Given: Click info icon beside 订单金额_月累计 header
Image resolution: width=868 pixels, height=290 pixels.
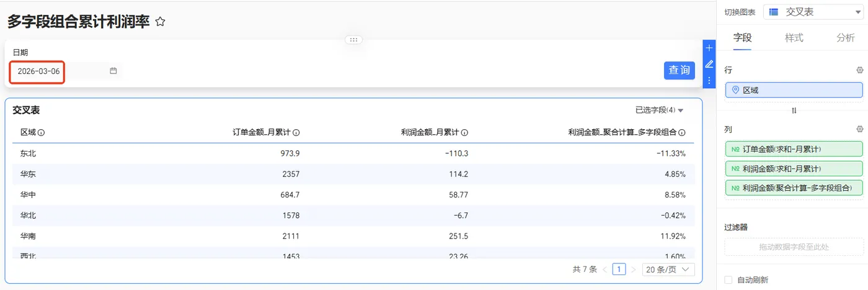Looking at the screenshot, I should point(296,132).
